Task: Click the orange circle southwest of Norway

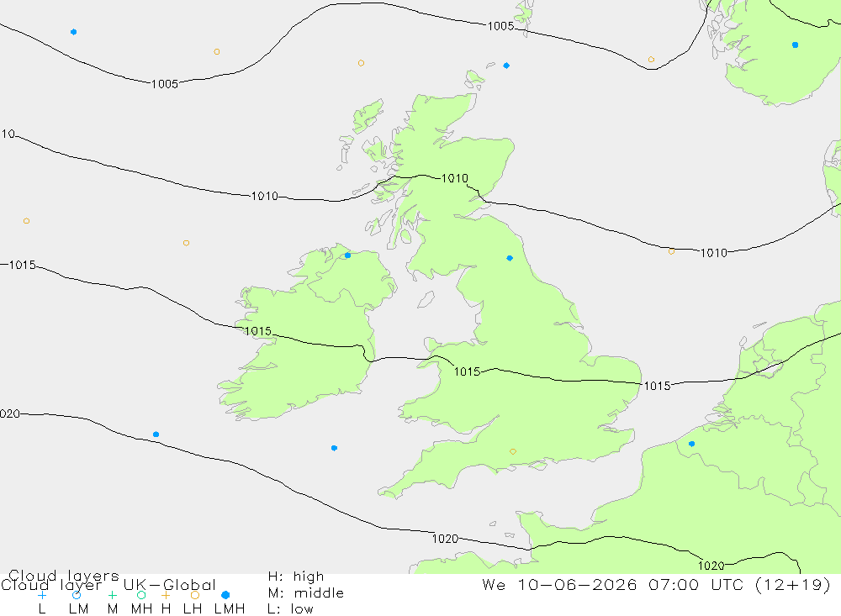Action: pyautogui.click(x=651, y=60)
